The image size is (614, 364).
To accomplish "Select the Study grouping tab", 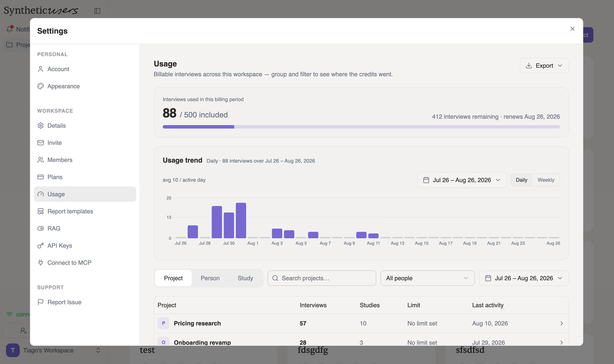I will [x=245, y=278].
